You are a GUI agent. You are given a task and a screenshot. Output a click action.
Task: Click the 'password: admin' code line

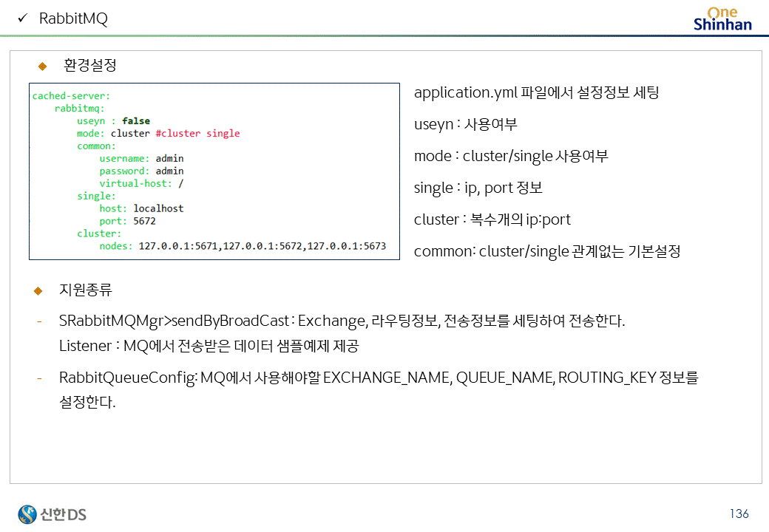(x=141, y=171)
